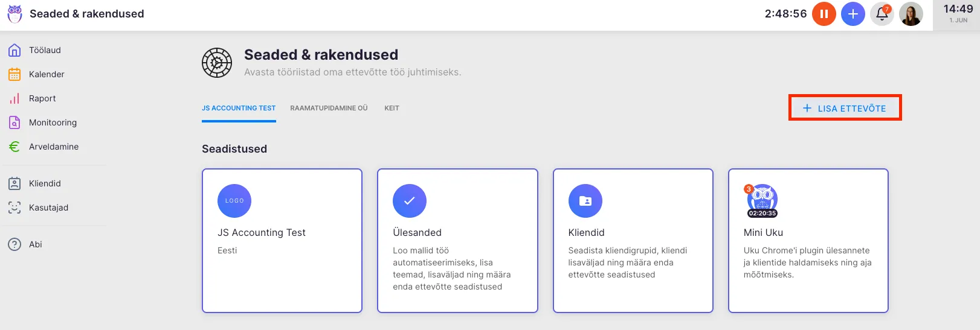
Task: Switch to JS Accounting Test tab
Action: [239, 109]
